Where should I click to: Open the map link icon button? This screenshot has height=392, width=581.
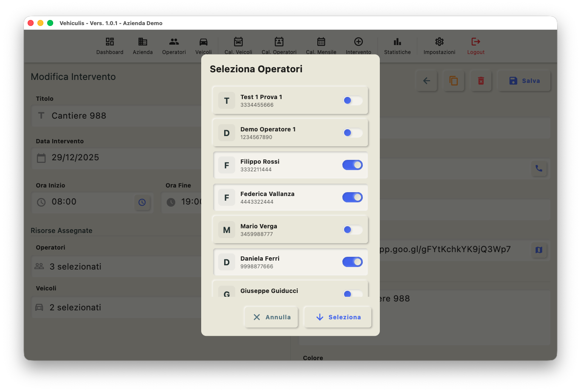tap(538, 250)
